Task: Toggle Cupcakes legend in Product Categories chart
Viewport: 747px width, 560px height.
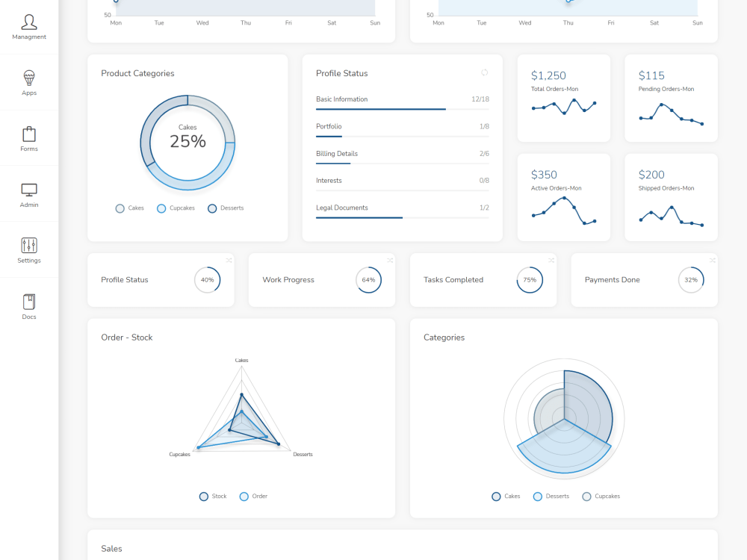Action: tap(176, 208)
